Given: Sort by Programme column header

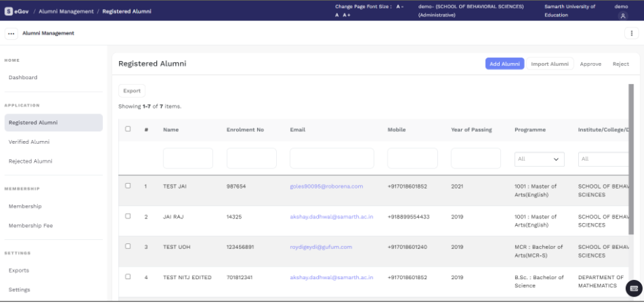Looking at the screenshot, I should pyautogui.click(x=530, y=130).
